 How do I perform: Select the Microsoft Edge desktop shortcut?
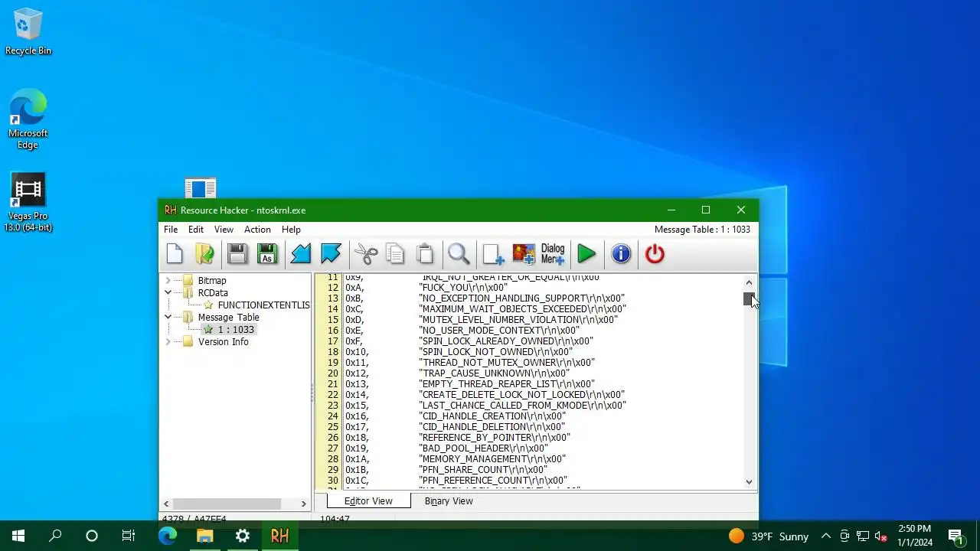coord(28,119)
